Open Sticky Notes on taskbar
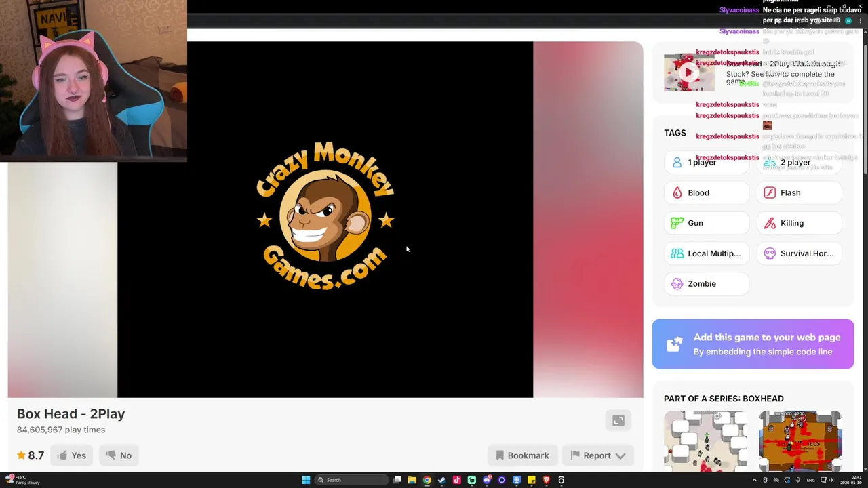 pos(531,480)
